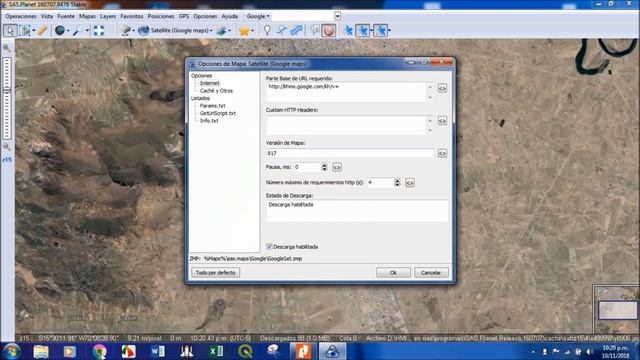
Task: Click the add polygon tool icon
Action: (297, 30)
